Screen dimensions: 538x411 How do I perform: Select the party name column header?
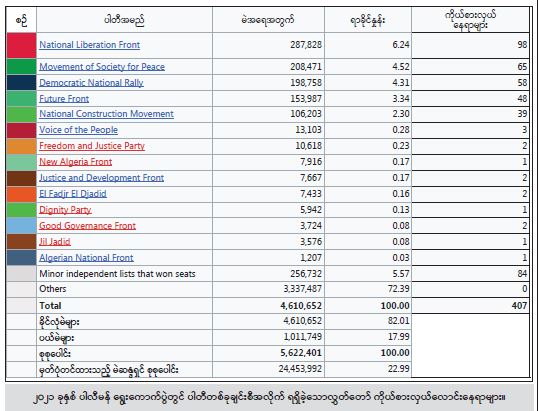point(124,20)
